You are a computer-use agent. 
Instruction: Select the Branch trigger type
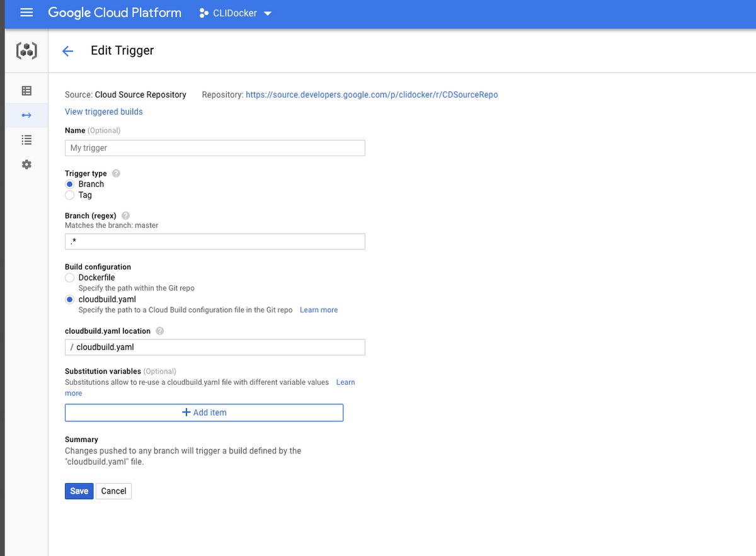coord(69,184)
